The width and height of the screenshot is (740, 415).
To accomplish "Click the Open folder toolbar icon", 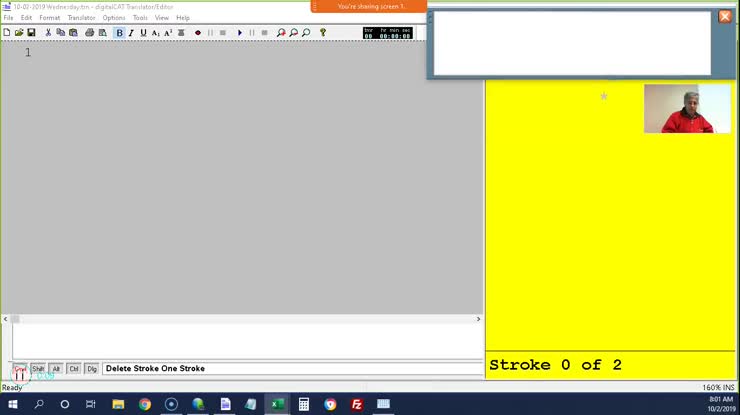I will (x=19, y=33).
